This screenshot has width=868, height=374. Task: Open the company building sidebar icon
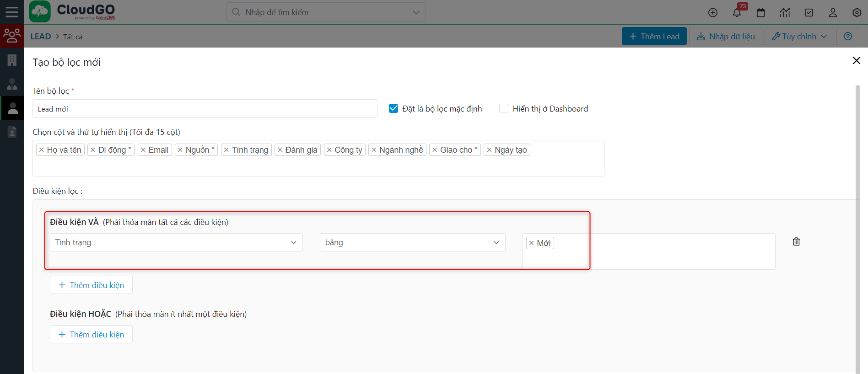(12, 60)
